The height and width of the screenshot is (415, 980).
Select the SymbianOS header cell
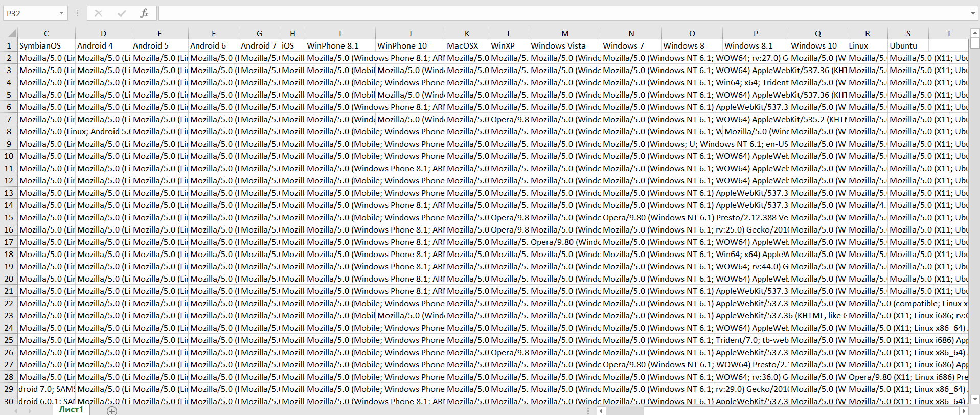click(x=47, y=45)
